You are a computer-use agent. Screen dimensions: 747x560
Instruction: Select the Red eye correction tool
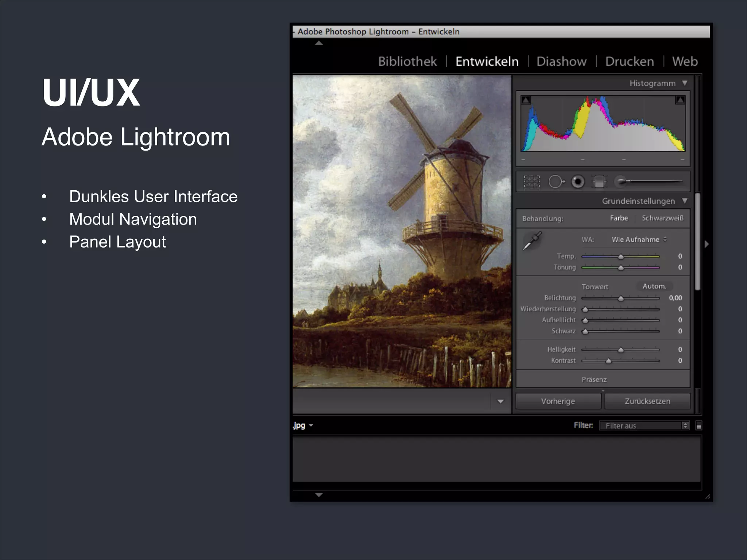(578, 181)
